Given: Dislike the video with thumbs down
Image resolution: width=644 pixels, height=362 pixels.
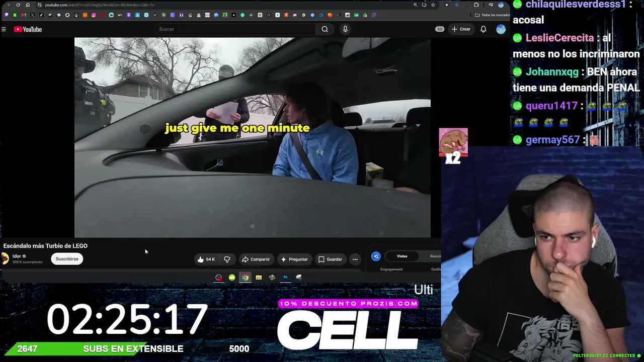Looking at the screenshot, I should (x=227, y=259).
